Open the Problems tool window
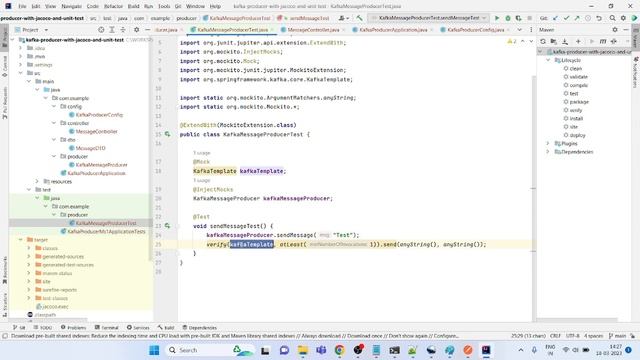The width and height of the screenshot is (640, 360). coord(73,327)
